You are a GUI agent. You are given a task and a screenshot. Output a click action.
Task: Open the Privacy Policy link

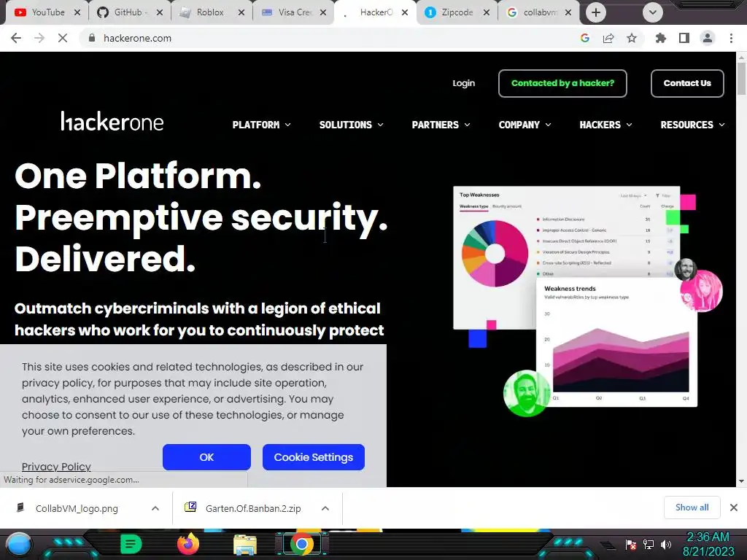click(x=56, y=466)
